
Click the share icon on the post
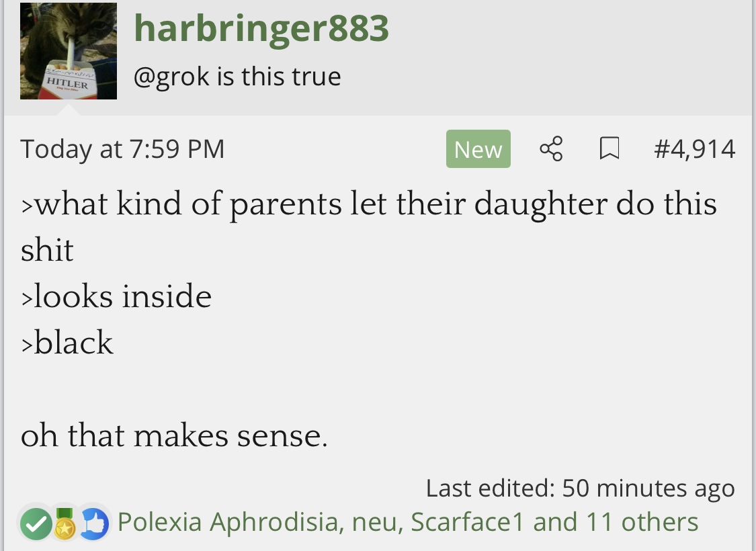pos(551,149)
